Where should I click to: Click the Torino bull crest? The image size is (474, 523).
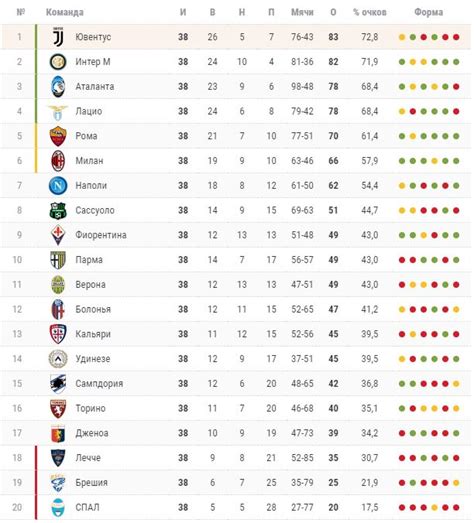tap(58, 408)
